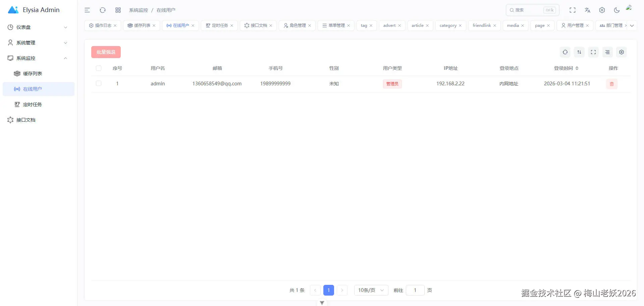Click the previous page arrow

pyautogui.click(x=315, y=290)
